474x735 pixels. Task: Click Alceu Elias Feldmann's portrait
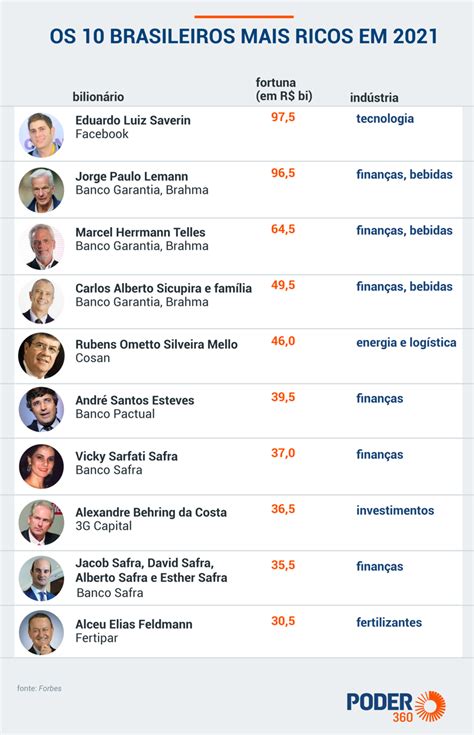41,633
